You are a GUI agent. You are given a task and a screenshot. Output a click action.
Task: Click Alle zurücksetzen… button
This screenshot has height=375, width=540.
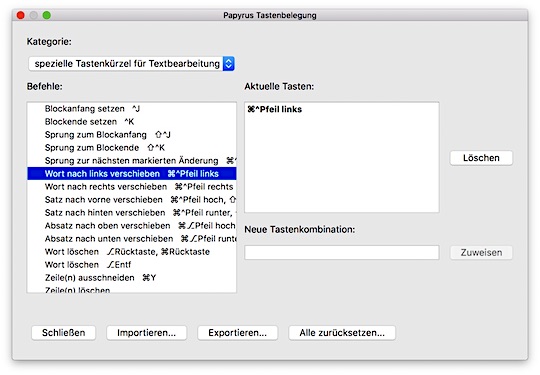click(342, 333)
